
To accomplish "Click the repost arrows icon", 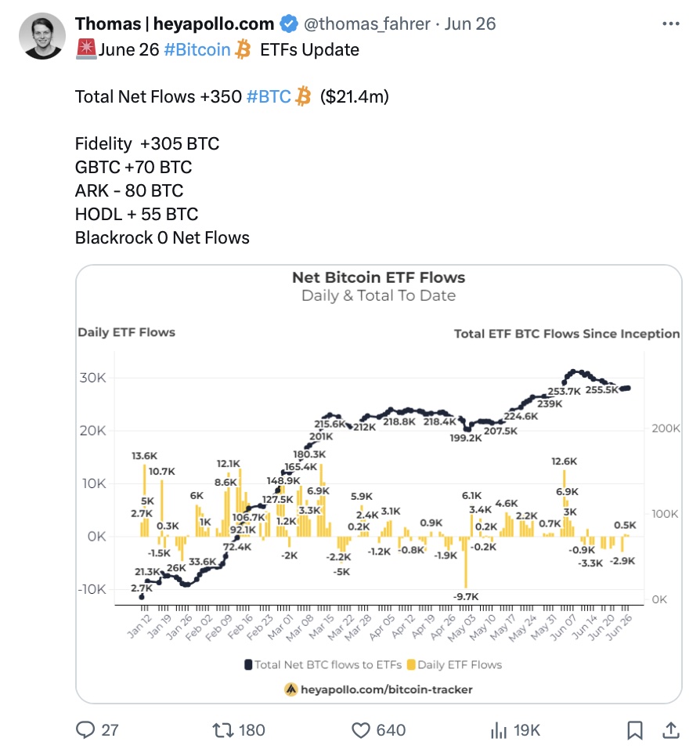I will point(222,730).
